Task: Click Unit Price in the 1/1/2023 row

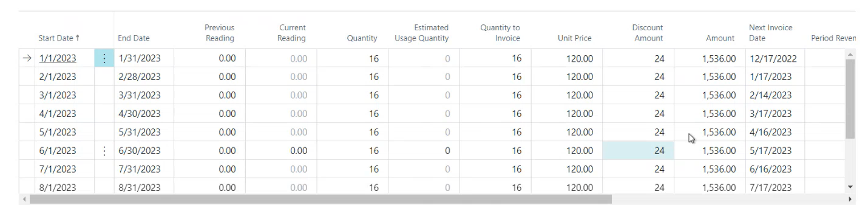Action: [567, 59]
